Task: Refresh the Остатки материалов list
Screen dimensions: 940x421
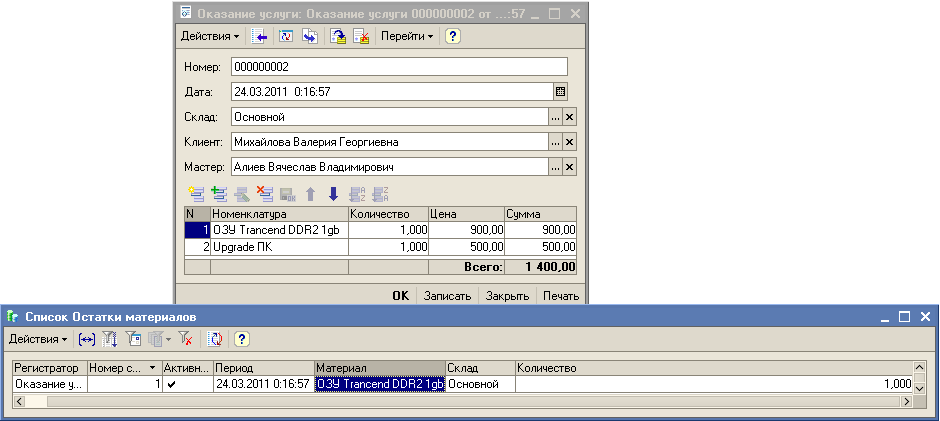Action: (x=215, y=339)
